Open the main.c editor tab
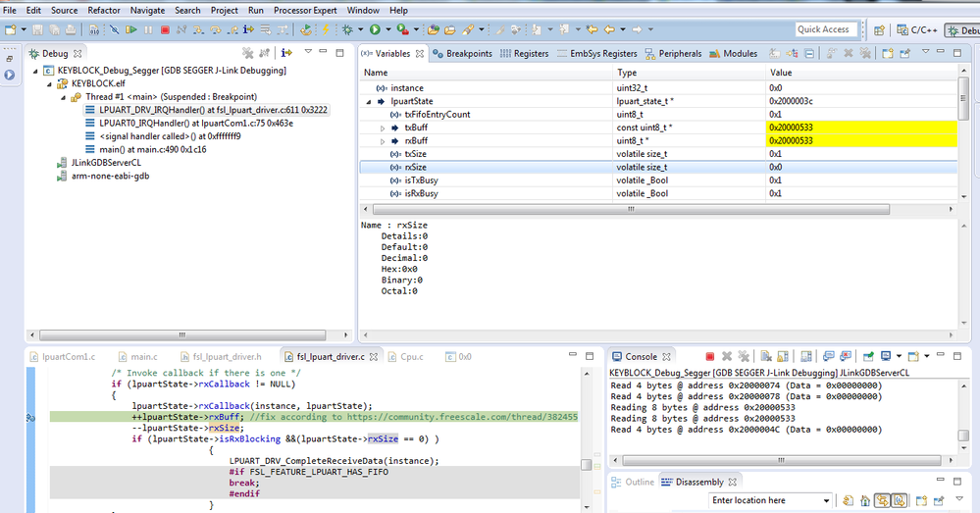Image resolution: width=980 pixels, height=513 pixels. (138, 357)
